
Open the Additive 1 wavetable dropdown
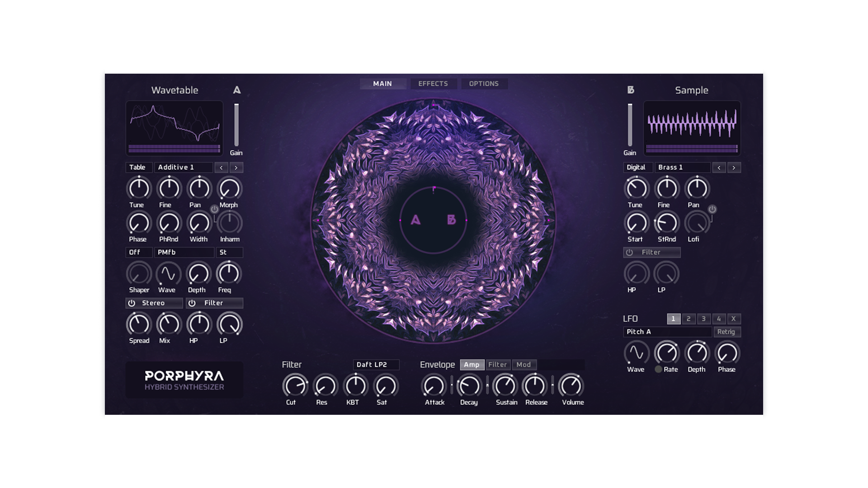point(183,168)
